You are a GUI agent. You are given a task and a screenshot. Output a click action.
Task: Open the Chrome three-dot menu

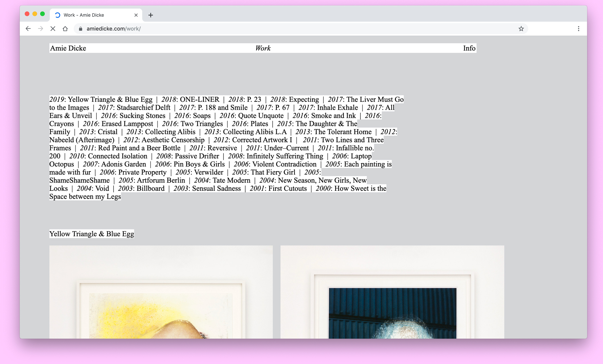click(x=579, y=29)
